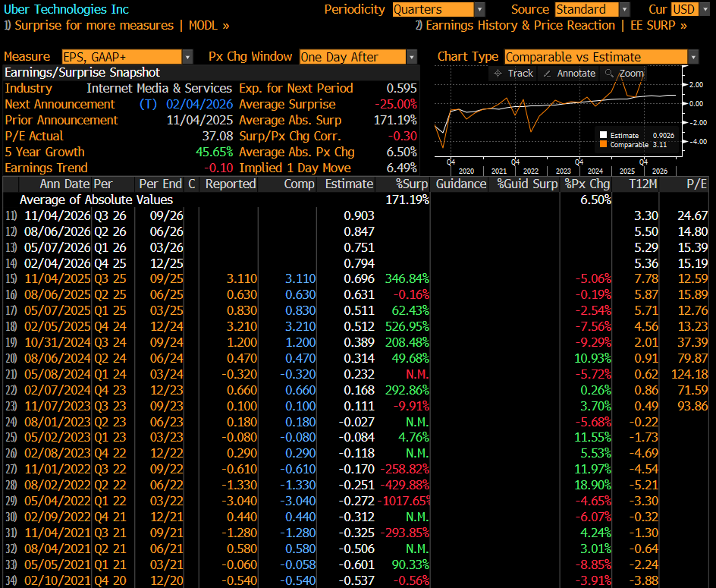716x588 pixels.
Task: Open the Cur currency dropdown showing USD
Action: tap(685, 9)
